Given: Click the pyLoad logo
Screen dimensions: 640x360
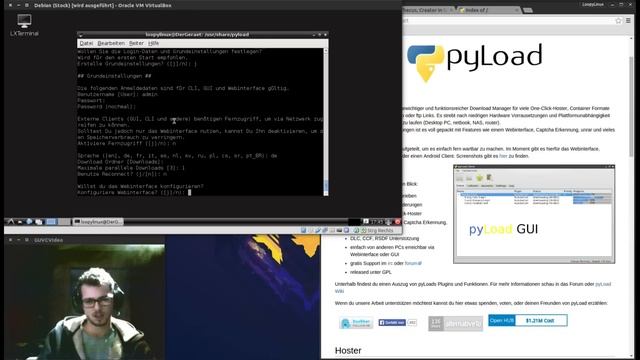Looking at the screenshot, I should [x=475, y=62].
